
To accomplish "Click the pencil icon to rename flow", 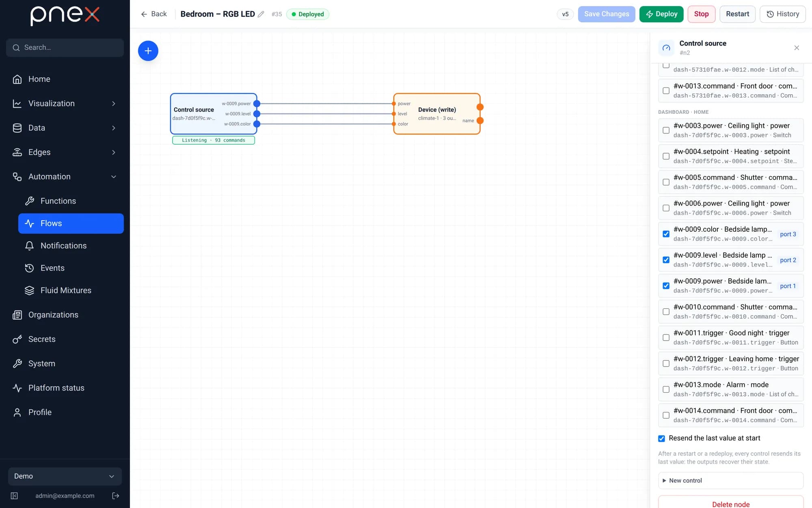I will 261,14.
